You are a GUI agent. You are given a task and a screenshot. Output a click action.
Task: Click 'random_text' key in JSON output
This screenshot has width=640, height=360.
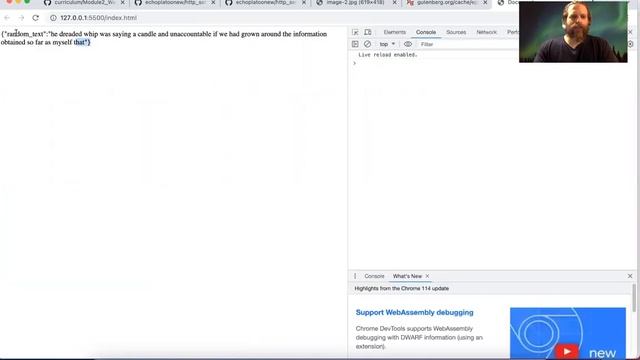[25, 34]
